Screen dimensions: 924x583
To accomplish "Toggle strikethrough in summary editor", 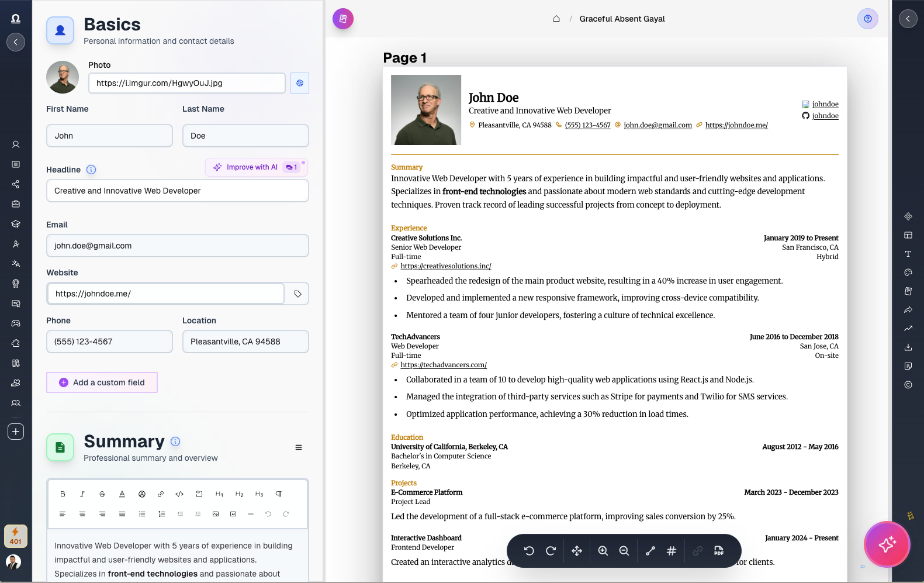I will click(x=102, y=494).
